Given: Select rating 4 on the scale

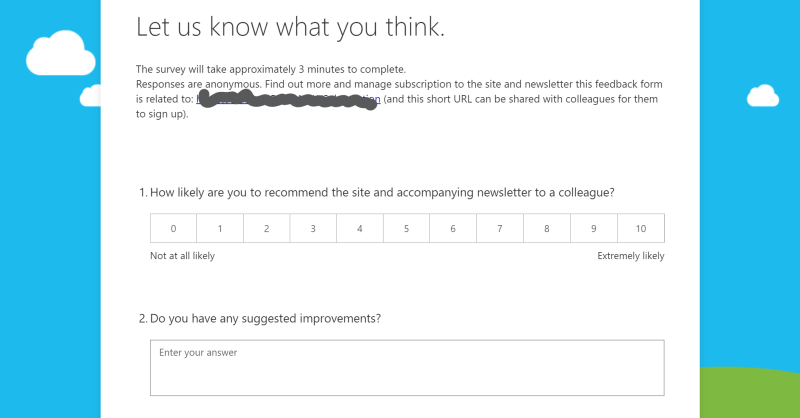Looking at the screenshot, I should (360, 229).
